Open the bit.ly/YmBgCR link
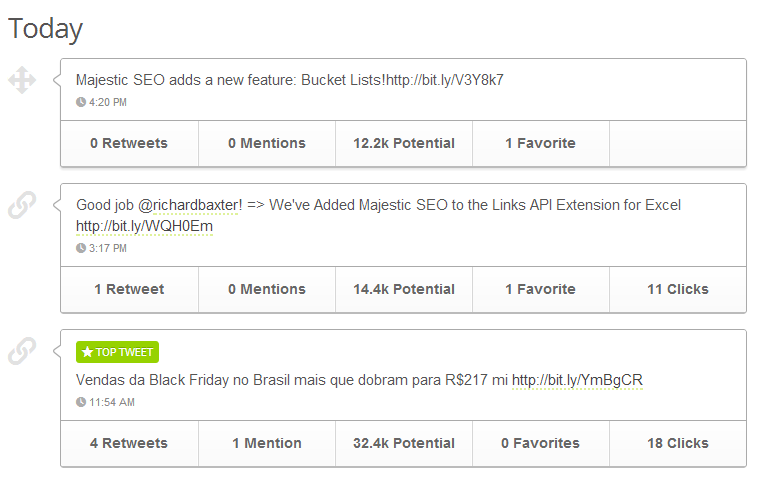774x488 pixels. (x=577, y=380)
